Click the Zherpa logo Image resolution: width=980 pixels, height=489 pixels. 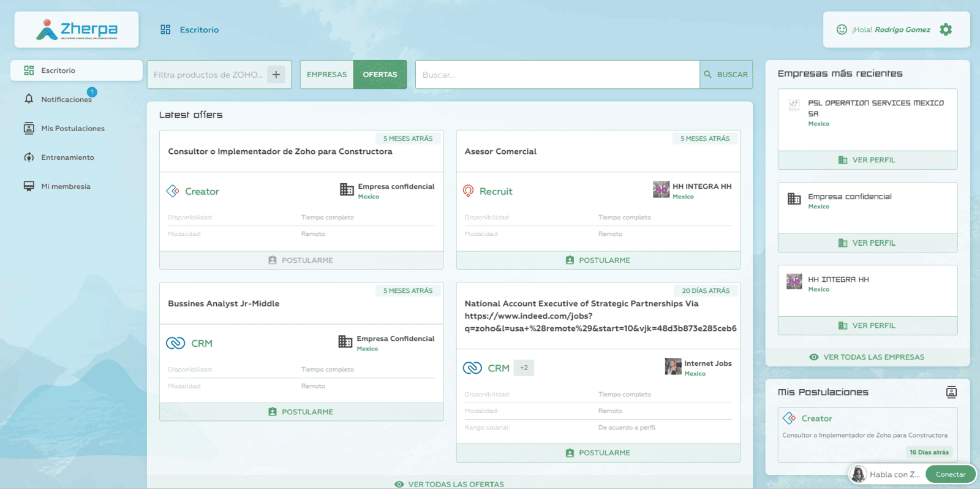77,29
